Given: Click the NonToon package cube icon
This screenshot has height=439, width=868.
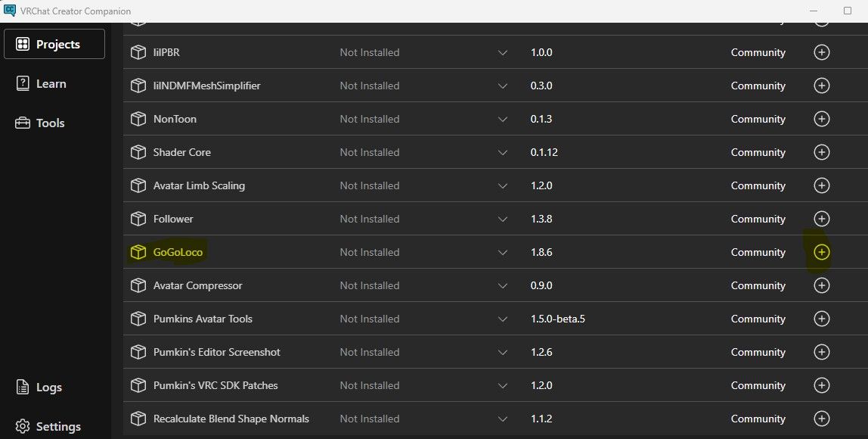Looking at the screenshot, I should [x=138, y=119].
